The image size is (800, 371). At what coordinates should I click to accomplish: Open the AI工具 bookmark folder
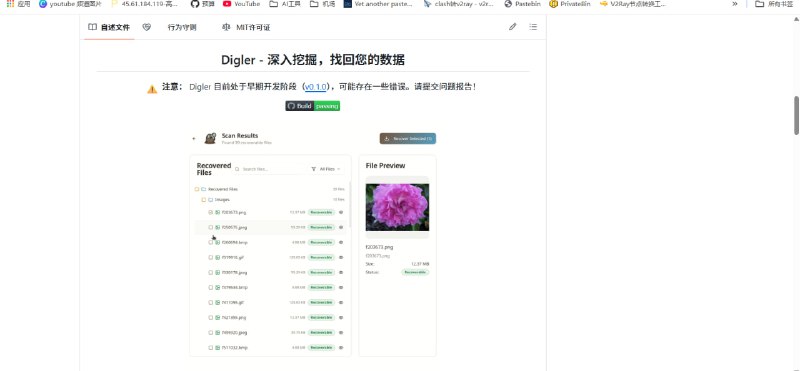click(x=285, y=4)
